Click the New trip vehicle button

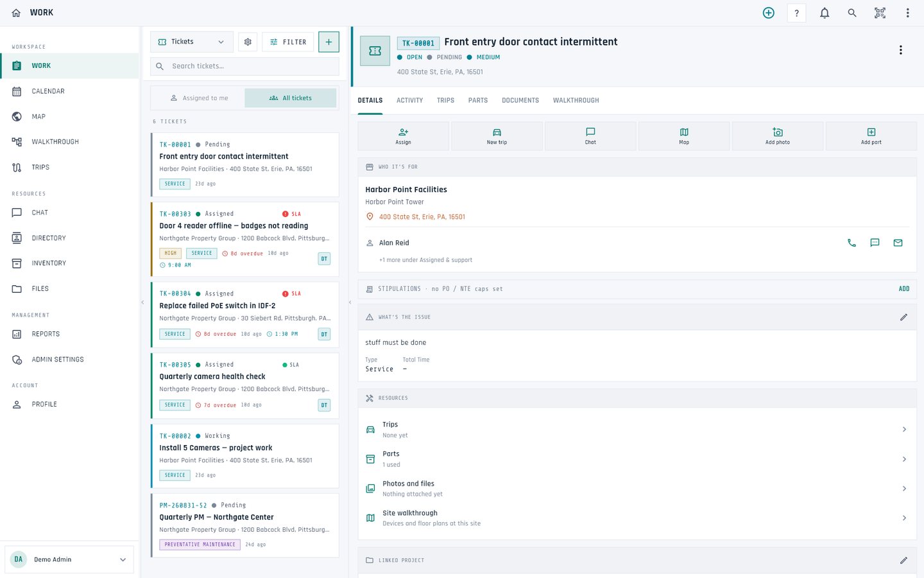(x=497, y=136)
